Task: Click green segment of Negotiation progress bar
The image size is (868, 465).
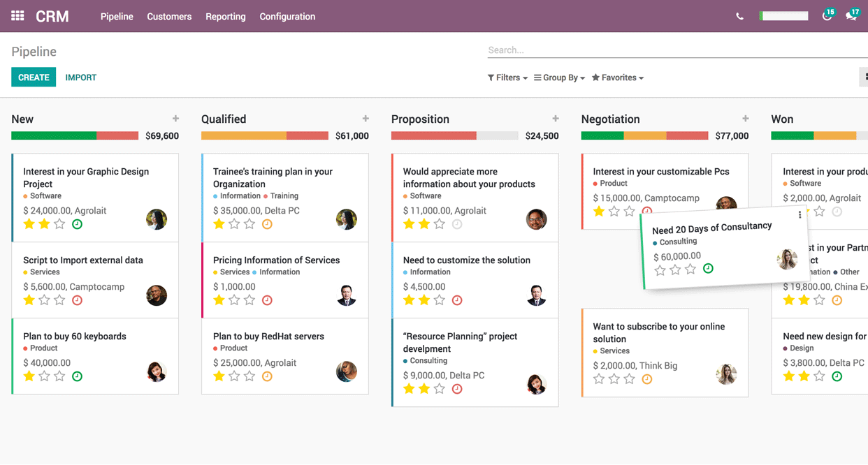Action: tap(602, 135)
